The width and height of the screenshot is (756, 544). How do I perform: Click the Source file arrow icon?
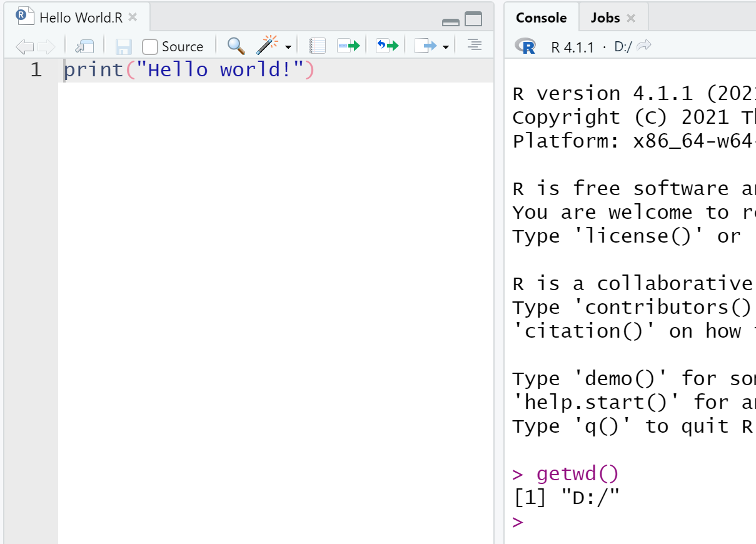point(426,46)
